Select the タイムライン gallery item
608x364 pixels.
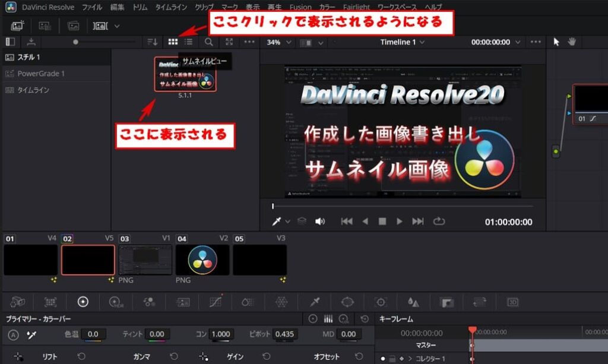[x=56, y=90]
